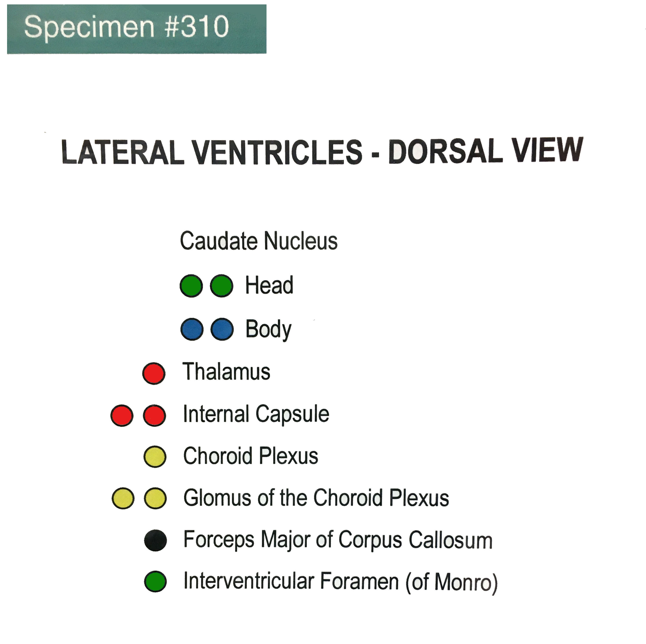Image resolution: width=646 pixels, height=644 pixels.
Task: Click the Specimen #310 banner
Action: click(136, 29)
